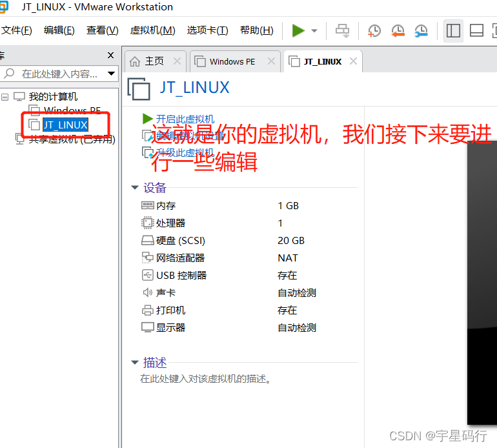This screenshot has height=448, width=497.
Task: Open the 查看(V) menu
Action: pyautogui.click(x=103, y=30)
